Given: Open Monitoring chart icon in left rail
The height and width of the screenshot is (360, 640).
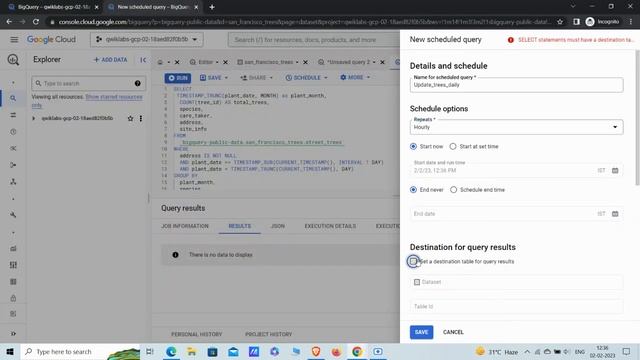Looking at the screenshot, I should tap(13, 249).
